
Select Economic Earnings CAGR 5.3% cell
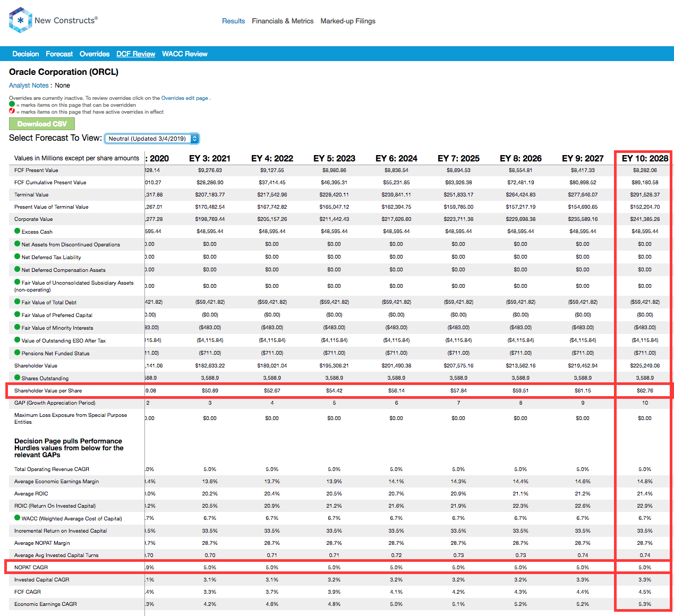coord(645,604)
